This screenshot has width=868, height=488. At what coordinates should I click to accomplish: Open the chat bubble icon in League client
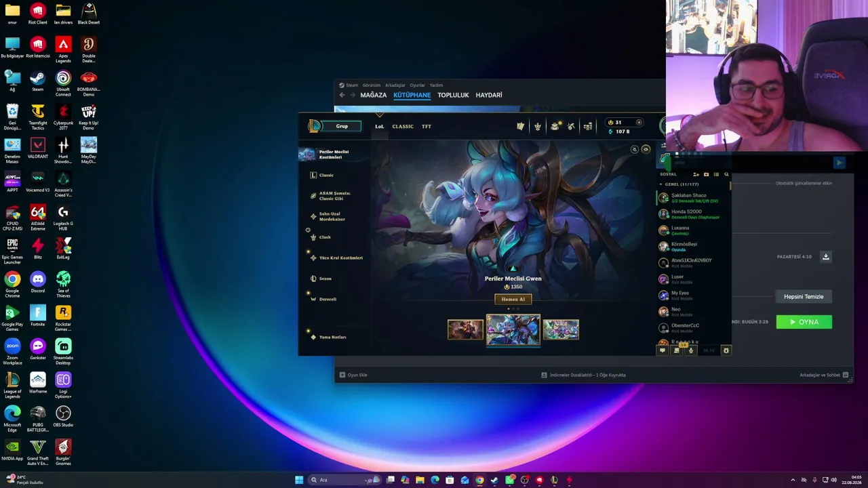point(663,350)
